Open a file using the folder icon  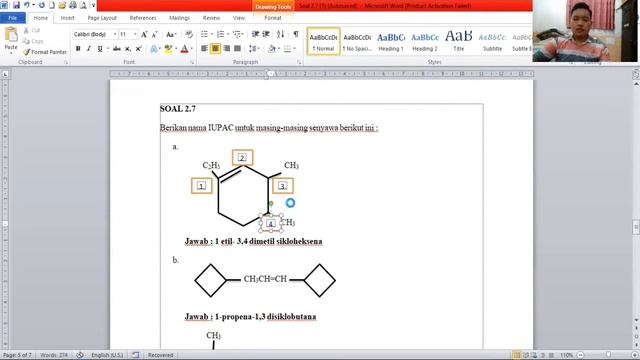tap(62, 5)
